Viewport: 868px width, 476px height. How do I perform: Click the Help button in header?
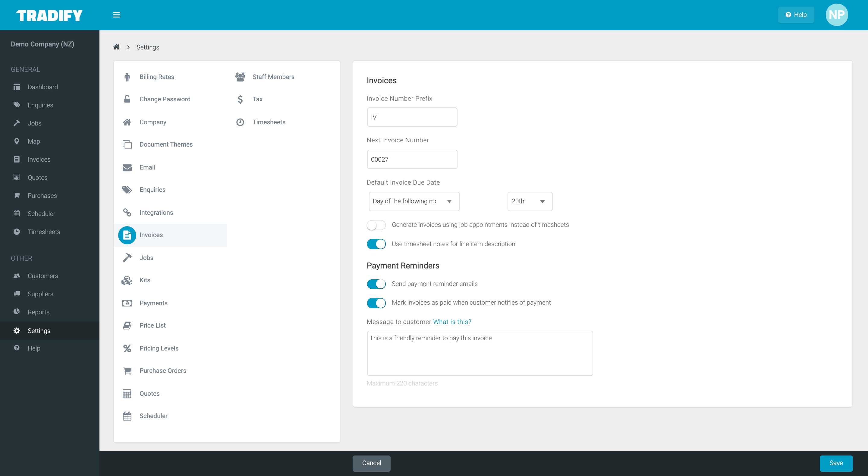(x=796, y=15)
